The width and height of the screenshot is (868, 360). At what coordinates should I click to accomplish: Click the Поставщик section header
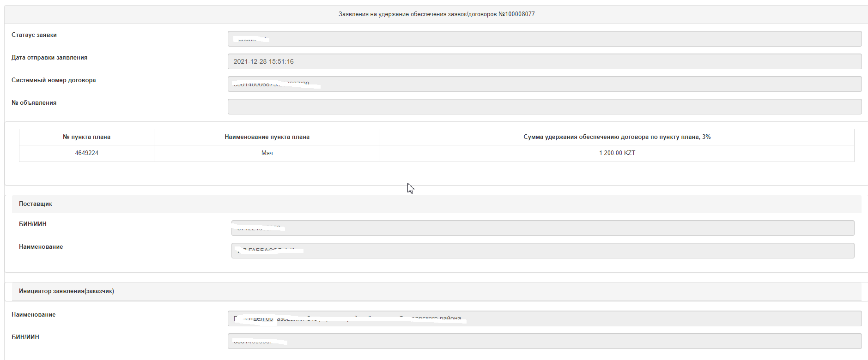click(36, 204)
